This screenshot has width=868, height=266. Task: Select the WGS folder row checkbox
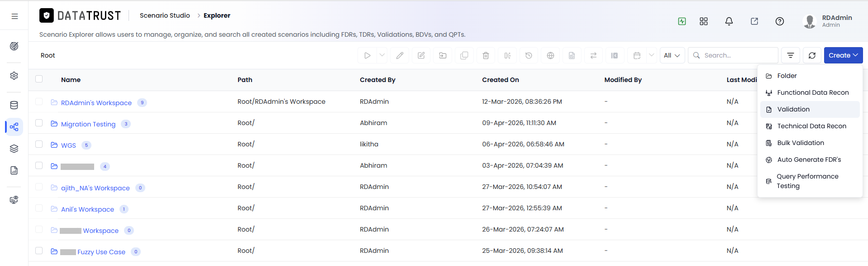39,144
